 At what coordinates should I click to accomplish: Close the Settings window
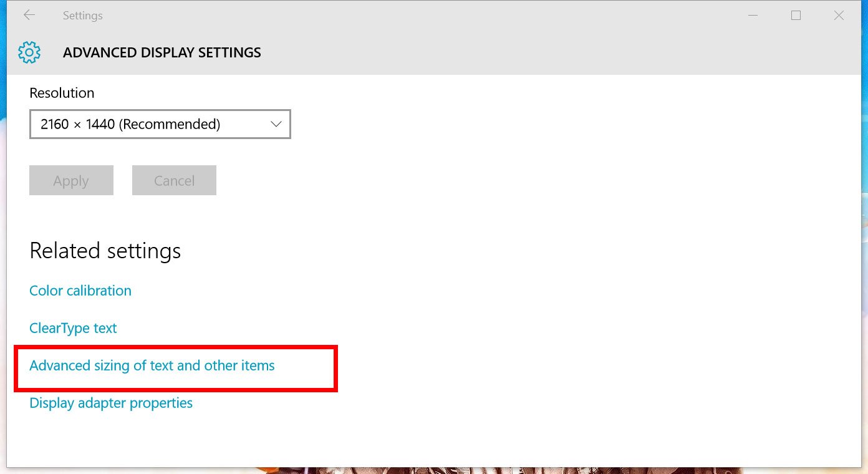[839, 16]
